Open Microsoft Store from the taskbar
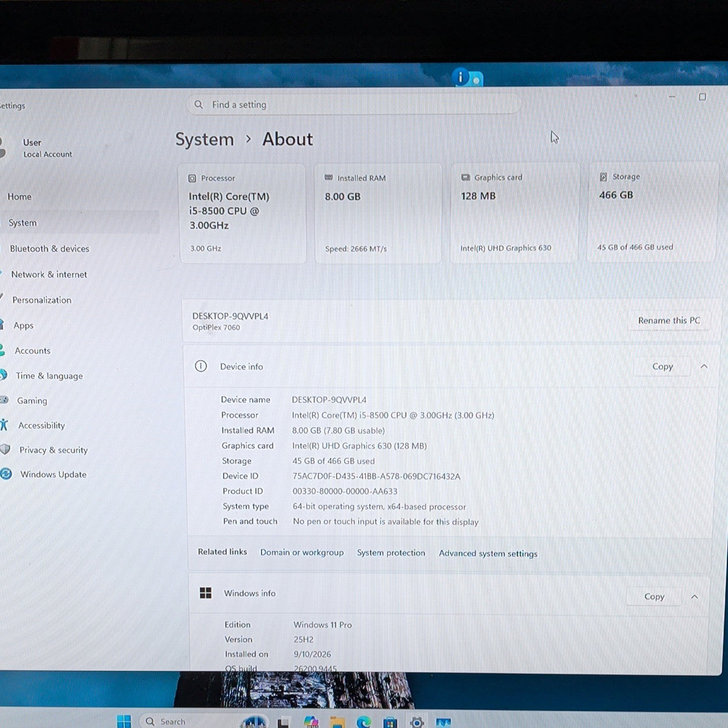The image size is (728, 728). [390, 723]
